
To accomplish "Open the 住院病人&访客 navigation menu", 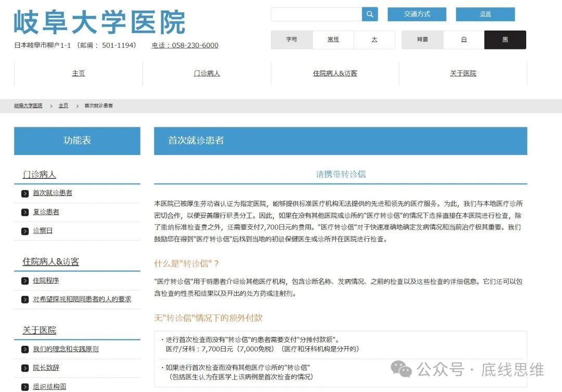I will pyautogui.click(x=335, y=73).
